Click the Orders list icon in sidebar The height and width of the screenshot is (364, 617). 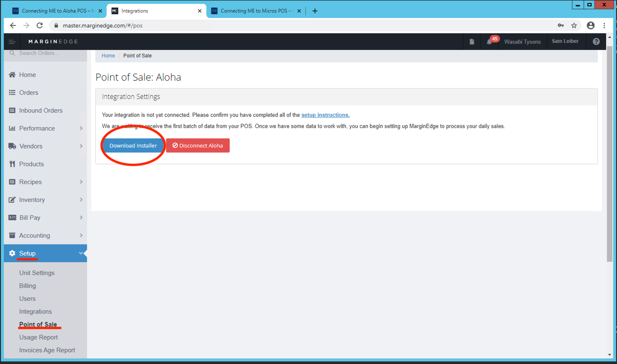(12, 93)
